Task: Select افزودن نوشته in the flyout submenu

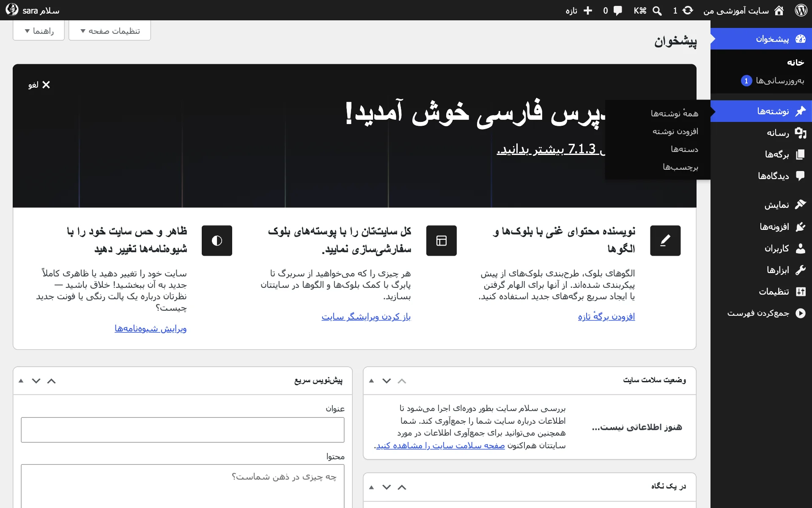Action: point(675,131)
